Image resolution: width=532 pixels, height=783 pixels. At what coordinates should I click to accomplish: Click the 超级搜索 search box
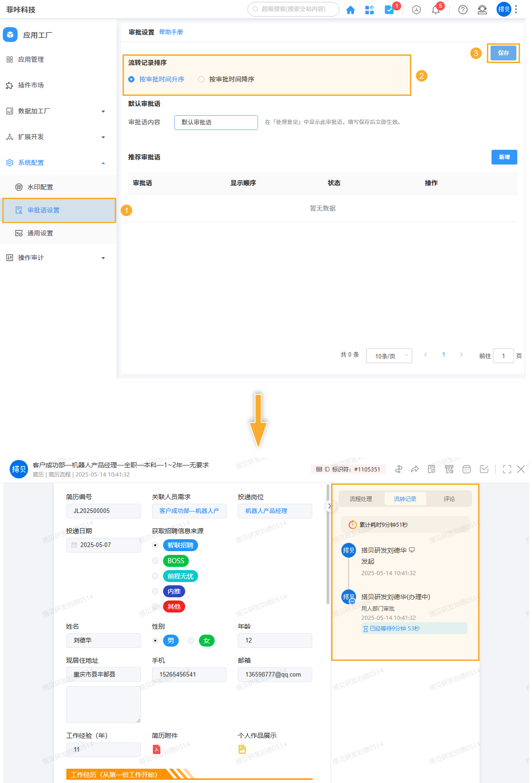[x=293, y=9]
